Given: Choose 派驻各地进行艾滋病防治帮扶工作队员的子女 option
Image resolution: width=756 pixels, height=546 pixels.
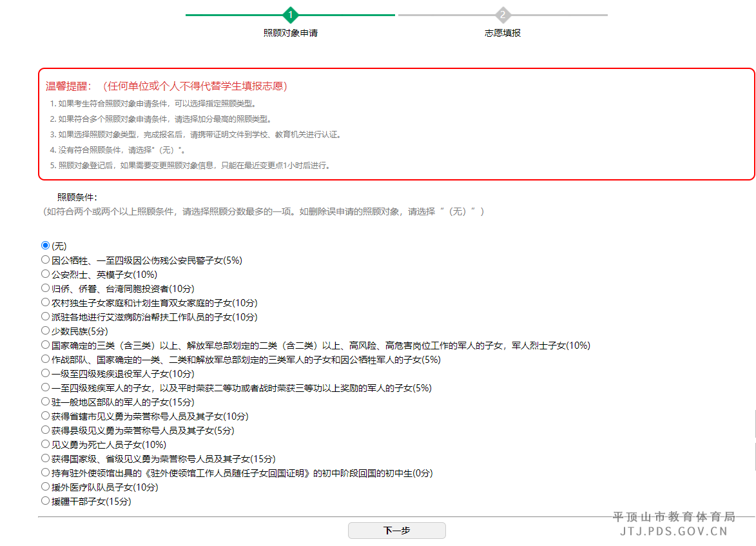Looking at the screenshot, I should (45, 316).
